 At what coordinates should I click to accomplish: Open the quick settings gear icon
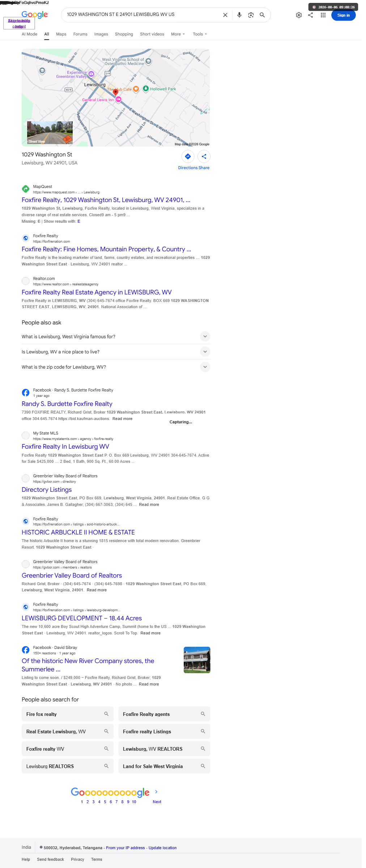[299, 15]
